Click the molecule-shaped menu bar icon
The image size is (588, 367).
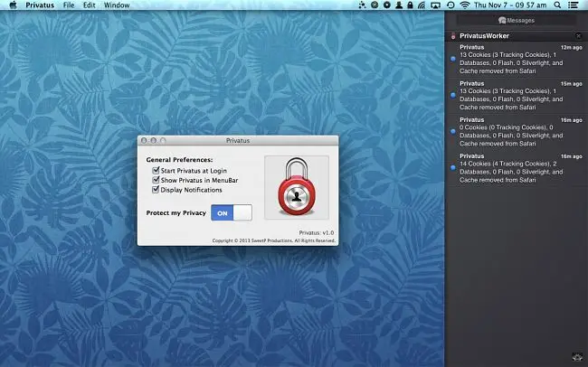click(362, 5)
